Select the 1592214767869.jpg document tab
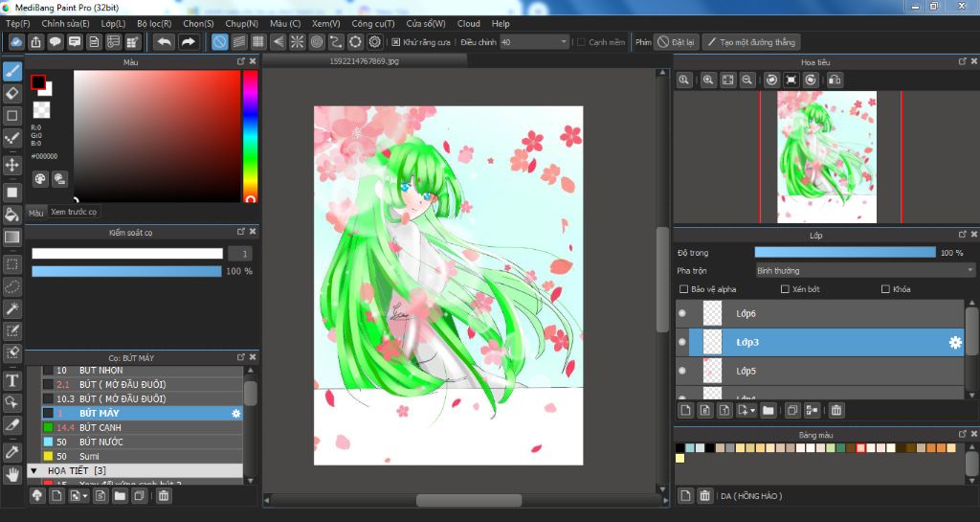The height and width of the screenshot is (522, 980). [365, 61]
